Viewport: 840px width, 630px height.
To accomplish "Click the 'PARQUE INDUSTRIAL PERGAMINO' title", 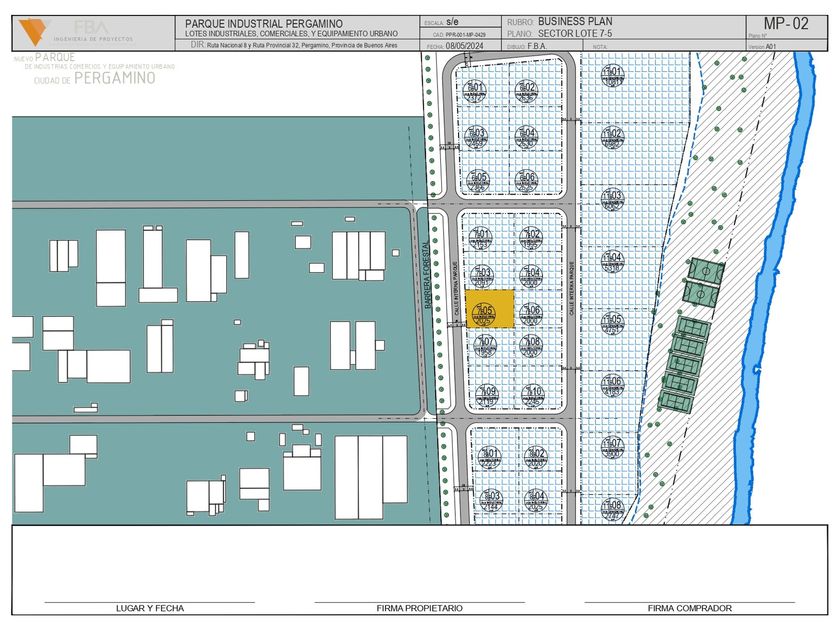I will (x=264, y=24).
